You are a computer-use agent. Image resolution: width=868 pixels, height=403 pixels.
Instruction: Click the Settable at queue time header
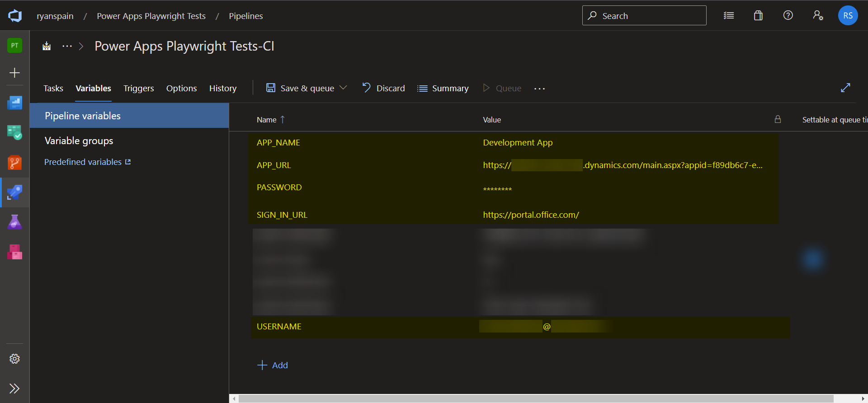[x=835, y=120]
